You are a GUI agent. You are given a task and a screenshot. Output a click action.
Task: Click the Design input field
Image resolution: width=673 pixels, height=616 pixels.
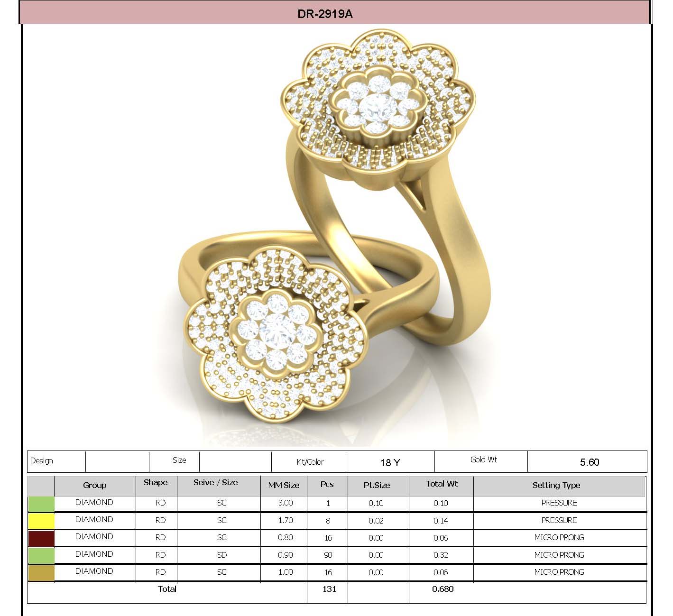(116, 460)
